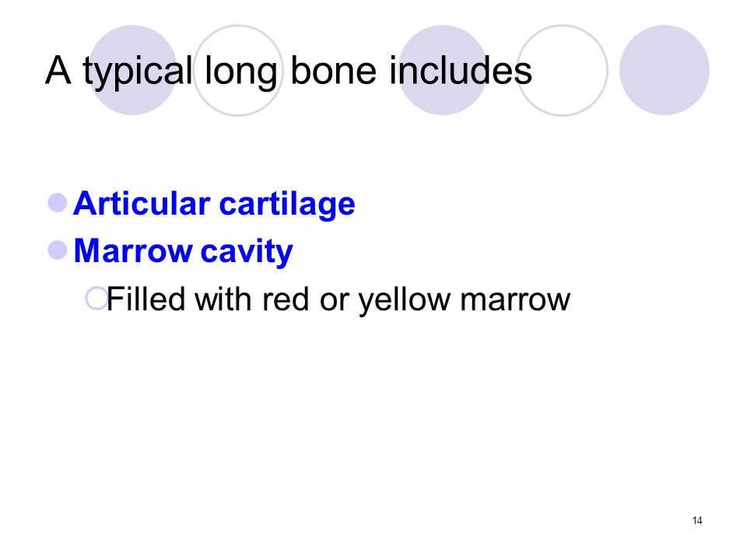
Task: Click the 'Filled with red or yellow marrow' sub-bullet
Action: [338, 299]
